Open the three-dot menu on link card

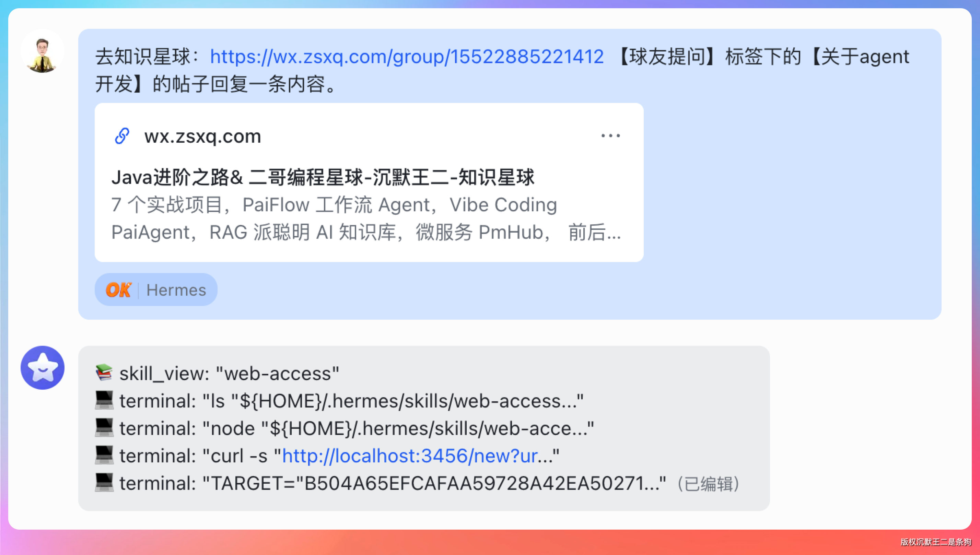pos(610,136)
